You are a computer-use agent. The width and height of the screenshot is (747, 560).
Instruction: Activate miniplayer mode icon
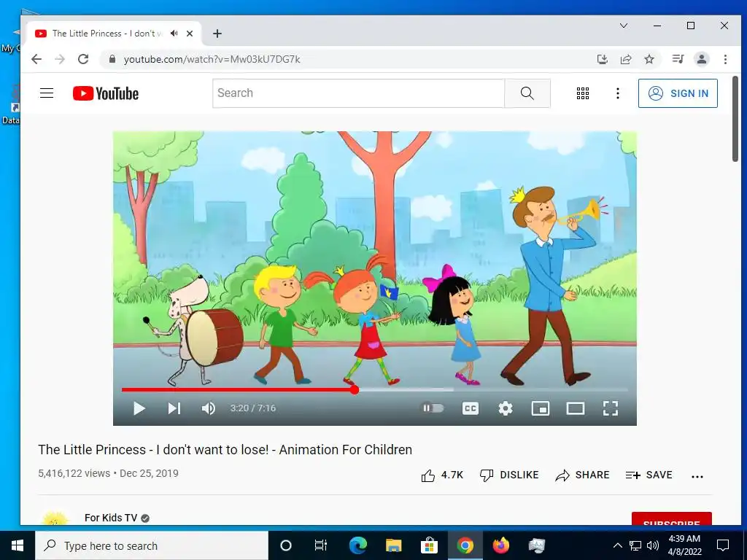[541, 408]
